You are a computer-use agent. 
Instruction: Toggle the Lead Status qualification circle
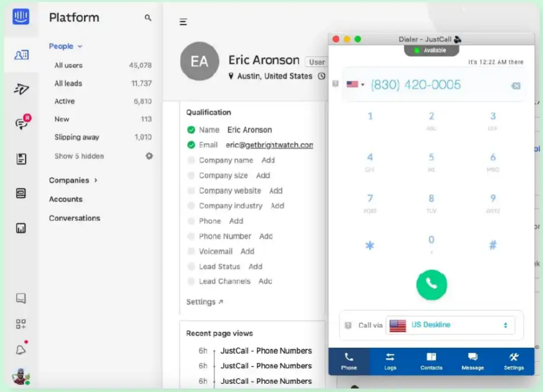191,267
